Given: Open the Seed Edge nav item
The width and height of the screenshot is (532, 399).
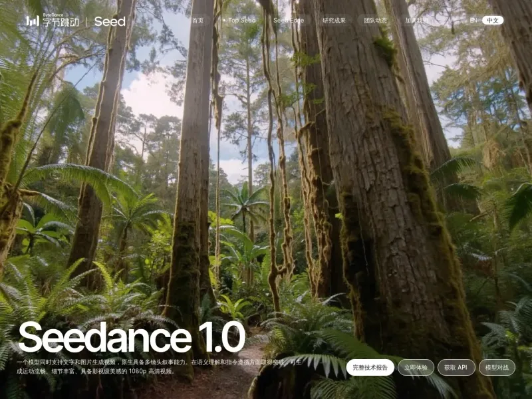Looking at the screenshot, I should [x=289, y=21].
